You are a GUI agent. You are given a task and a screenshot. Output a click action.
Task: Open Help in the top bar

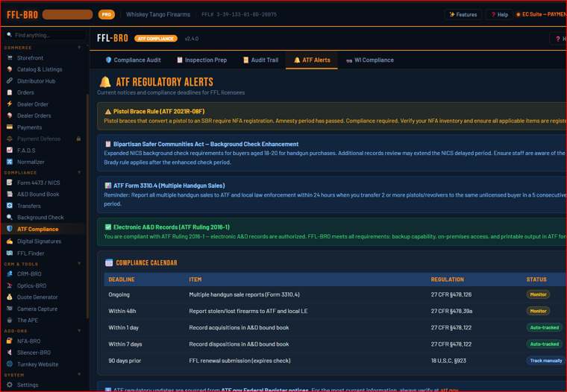click(x=499, y=14)
